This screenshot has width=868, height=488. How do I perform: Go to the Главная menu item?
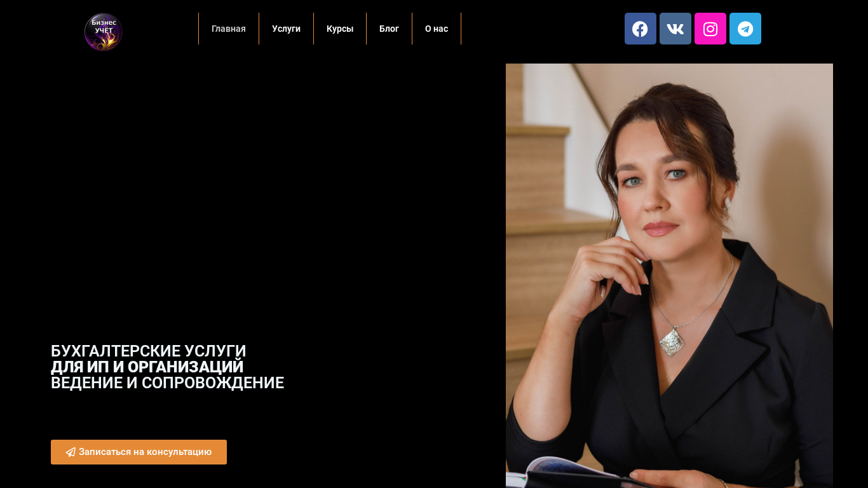pyautogui.click(x=228, y=29)
